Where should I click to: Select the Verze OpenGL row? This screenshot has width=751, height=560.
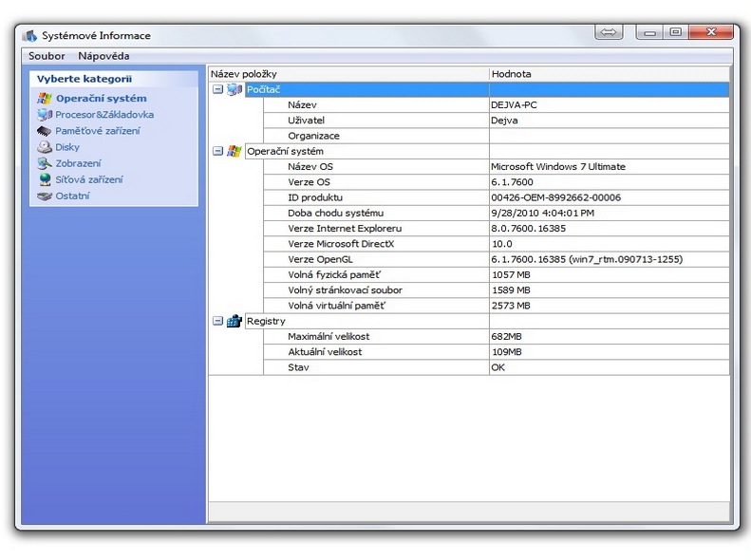(497, 259)
